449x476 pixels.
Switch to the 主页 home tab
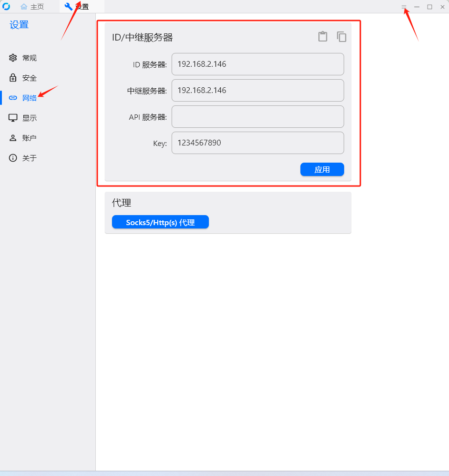tap(32, 7)
